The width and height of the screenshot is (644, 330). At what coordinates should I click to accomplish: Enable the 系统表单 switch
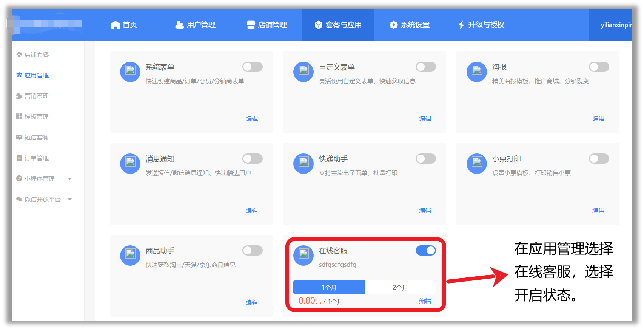[x=253, y=67]
